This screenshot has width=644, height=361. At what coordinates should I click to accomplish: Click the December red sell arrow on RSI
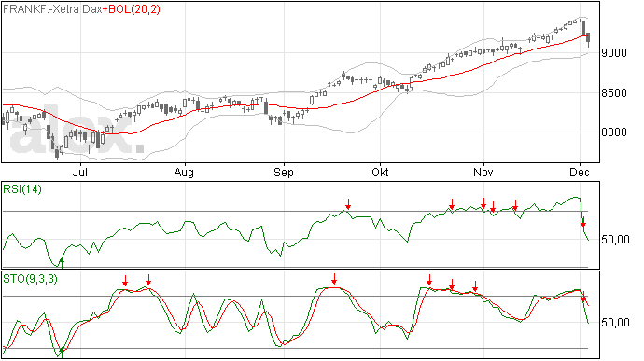click(583, 222)
